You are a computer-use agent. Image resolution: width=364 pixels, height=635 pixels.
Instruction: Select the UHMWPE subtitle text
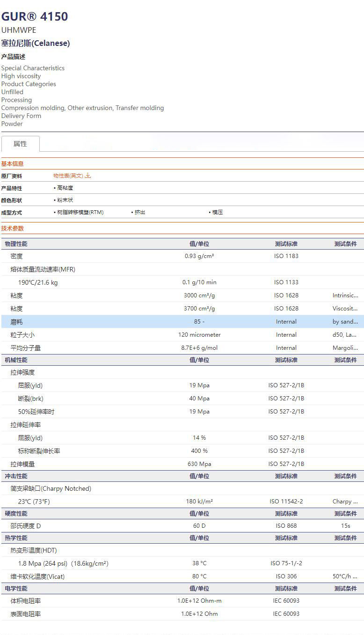pyautogui.click(x=19, y=30)
